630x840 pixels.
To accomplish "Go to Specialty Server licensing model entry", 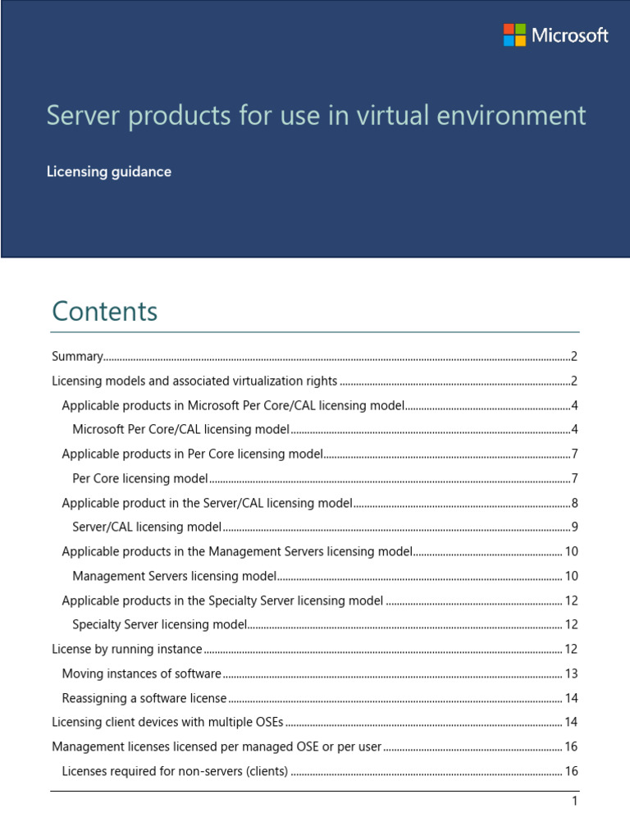I will (325, 624).
